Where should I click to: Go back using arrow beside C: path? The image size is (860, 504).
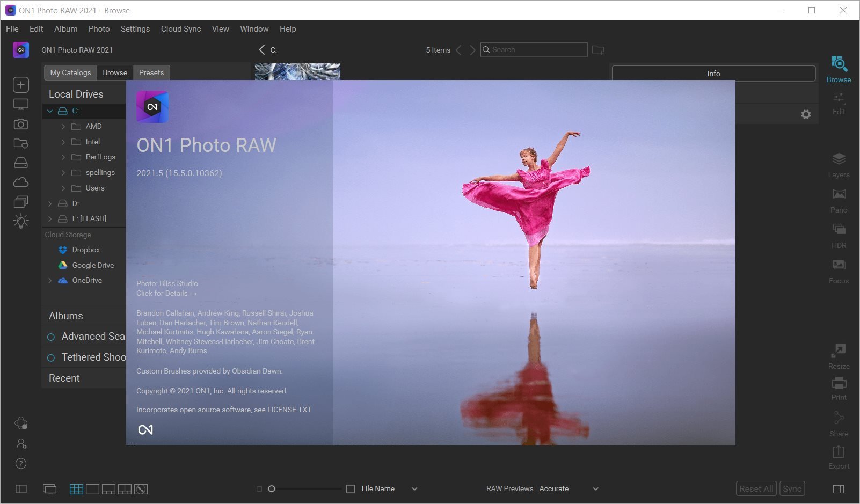tap(262, 50)
